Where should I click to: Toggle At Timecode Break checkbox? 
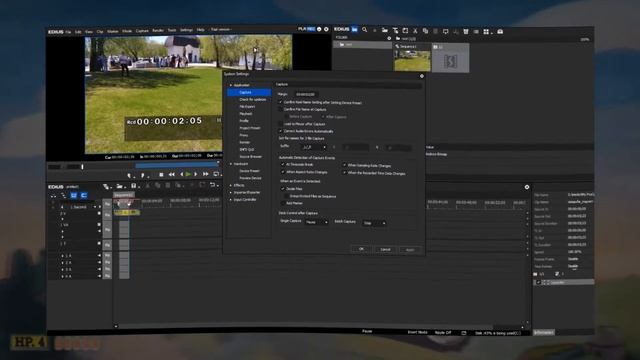click(282, 164)
